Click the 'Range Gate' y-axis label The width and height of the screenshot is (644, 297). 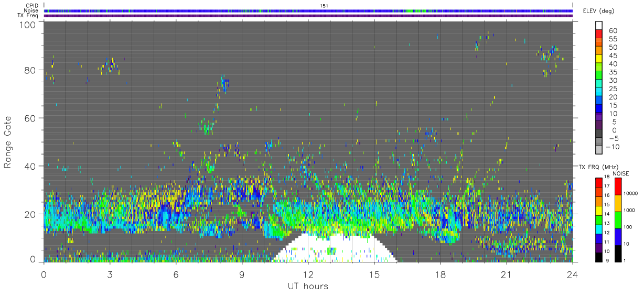pos(8,141)
